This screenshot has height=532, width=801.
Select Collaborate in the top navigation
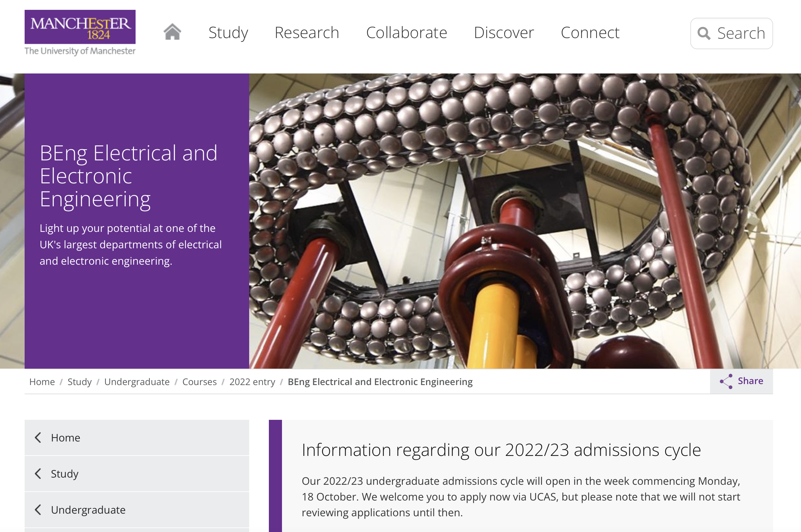coord(406,32)
